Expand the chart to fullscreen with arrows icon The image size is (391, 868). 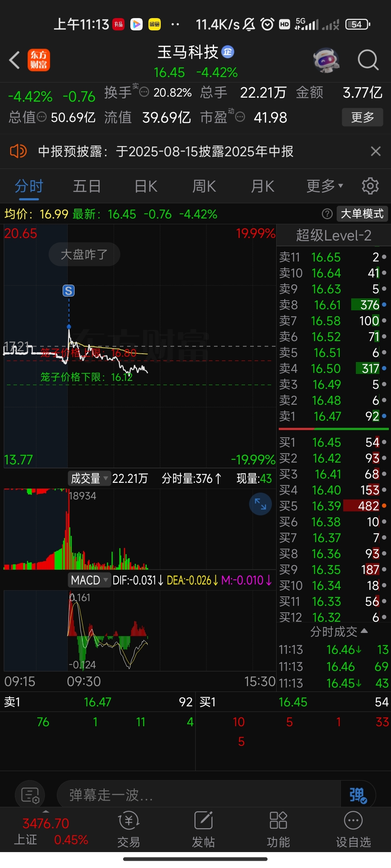pos(260,504)
